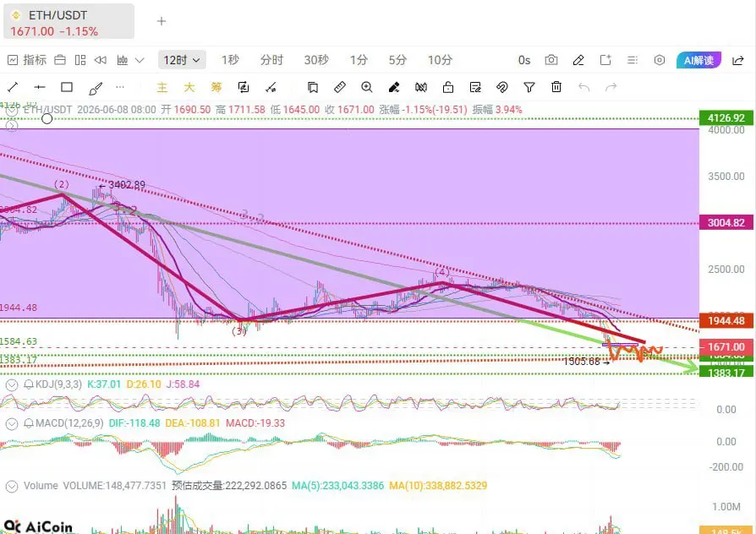Click the 4126.92 green price label
This screenshot has width=756, height=534.
coord(726,118)
